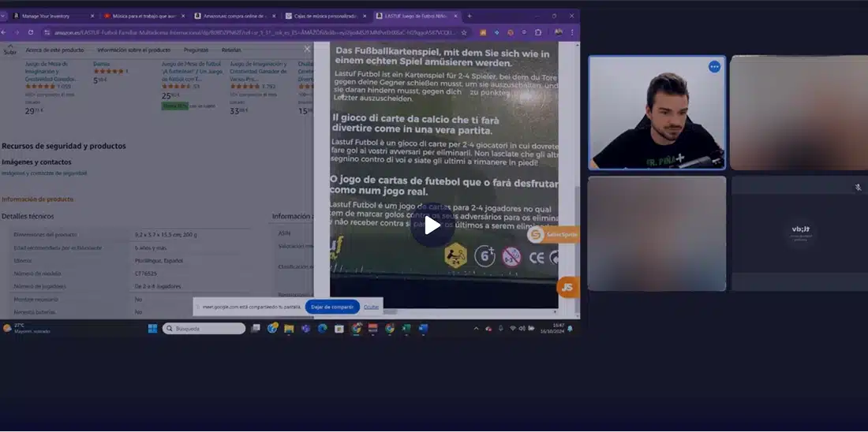
Task: Select the Acerca de este producto section
Action: [x=54, y=50]
